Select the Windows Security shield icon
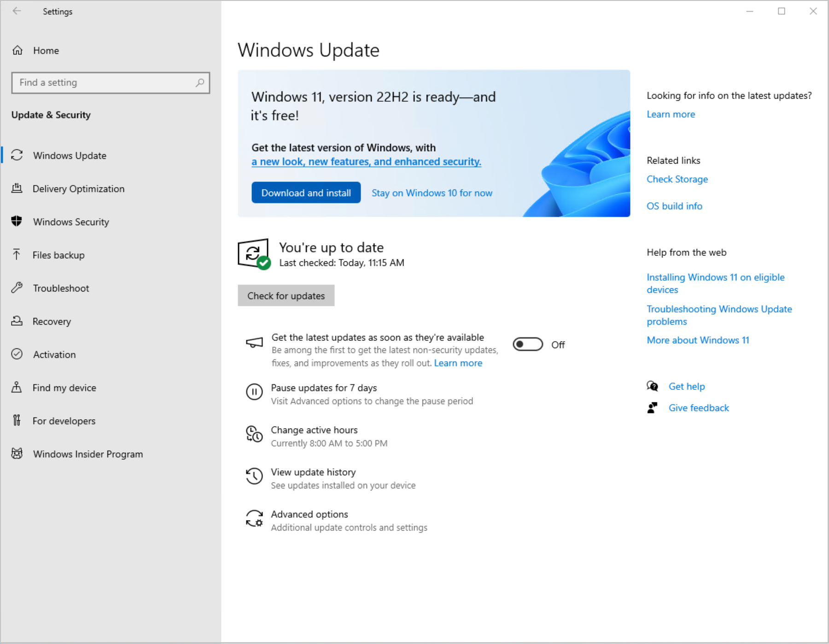This screenshot has height=644, width=829. [17, 222]
